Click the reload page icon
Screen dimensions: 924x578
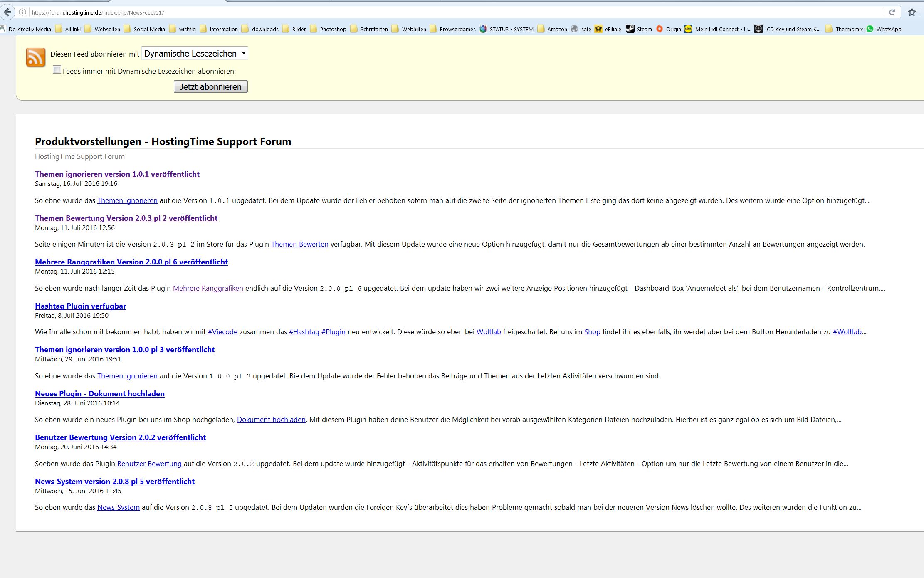click(x=892, y=12)
